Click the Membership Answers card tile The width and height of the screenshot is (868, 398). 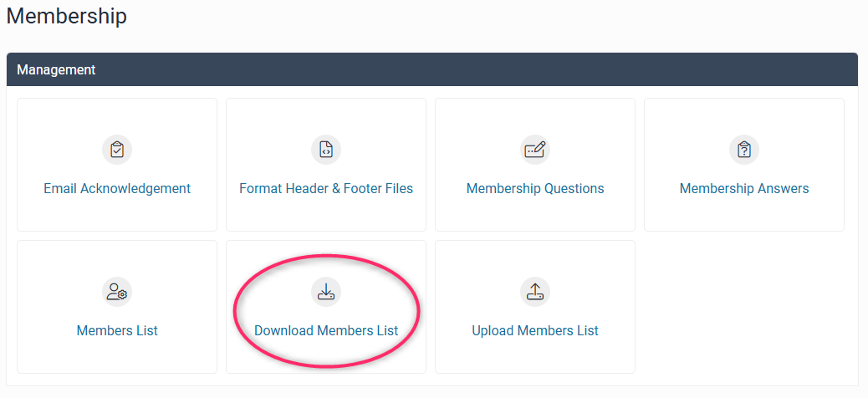(744, 213)
